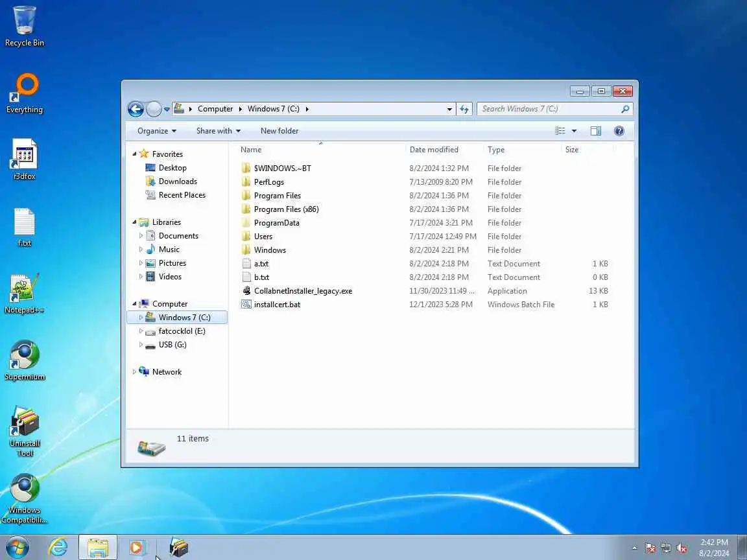The height and width of the screenshot is (560, 747).
Task: Click the Explorer Forward arrow button
Action: point(154,109)
